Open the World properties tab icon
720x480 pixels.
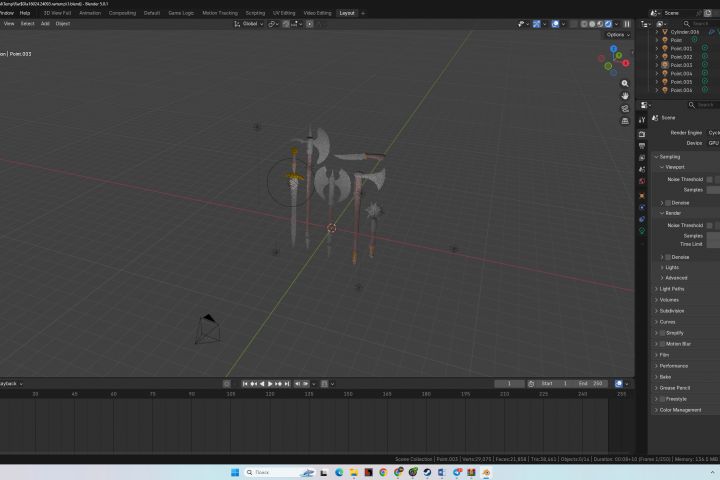(x=642, y=181)
